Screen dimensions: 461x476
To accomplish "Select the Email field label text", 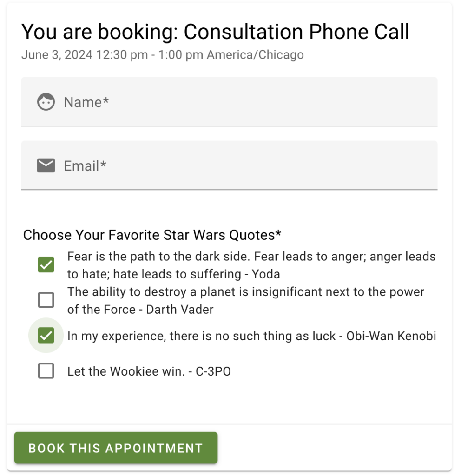I will (85, 165).
